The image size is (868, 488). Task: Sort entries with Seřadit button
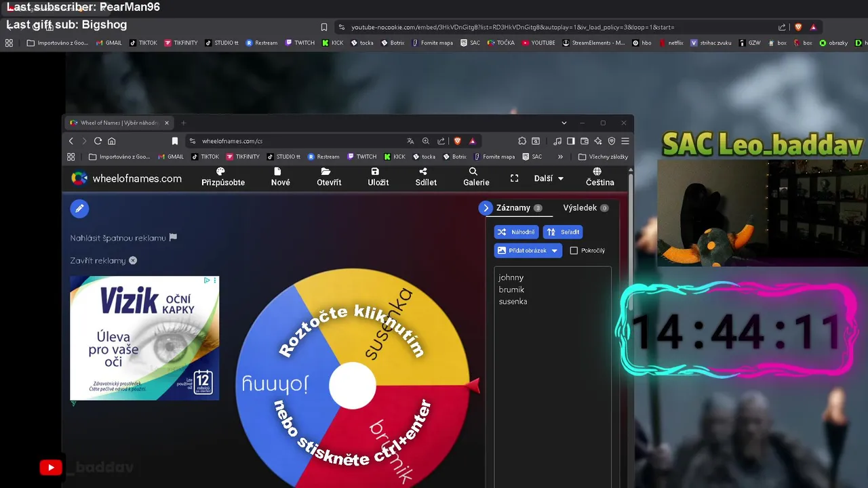563,232
